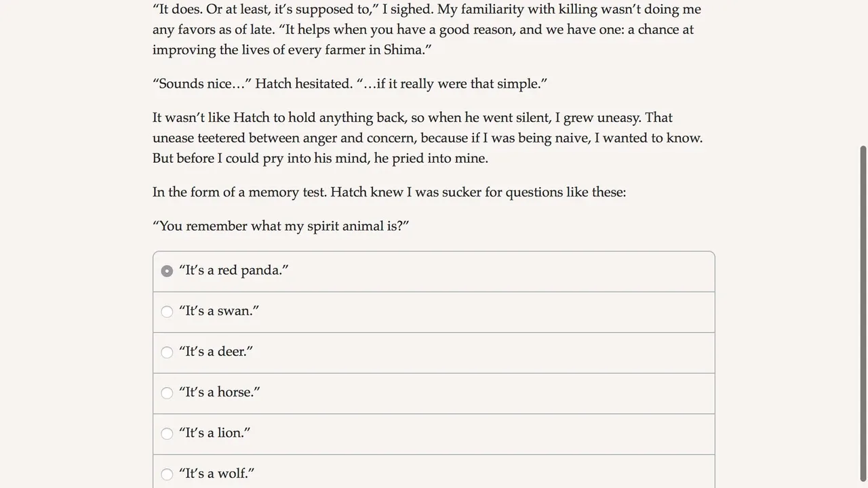Click the spirit animal question text
The height and width of the screenshot is (488, 868).
(x=281, y=226)
